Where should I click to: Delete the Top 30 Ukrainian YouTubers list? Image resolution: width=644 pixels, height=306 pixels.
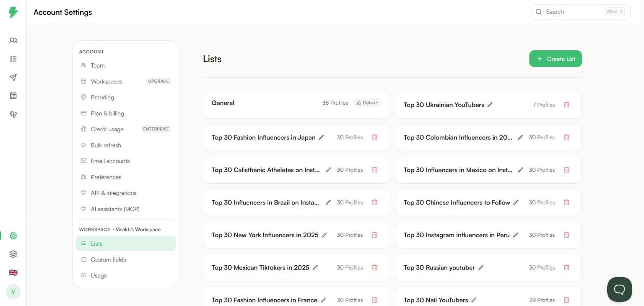click(x=566, y=105)
